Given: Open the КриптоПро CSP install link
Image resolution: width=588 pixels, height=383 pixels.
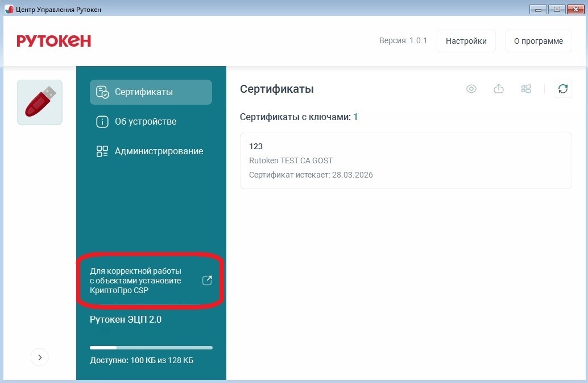Looking at the screenshot, I should coord(151,281).
